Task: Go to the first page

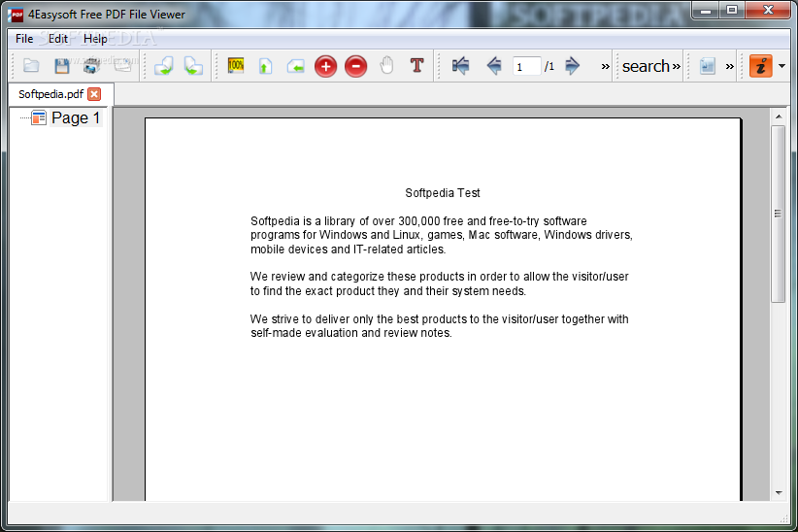Action: pos(460,66)
